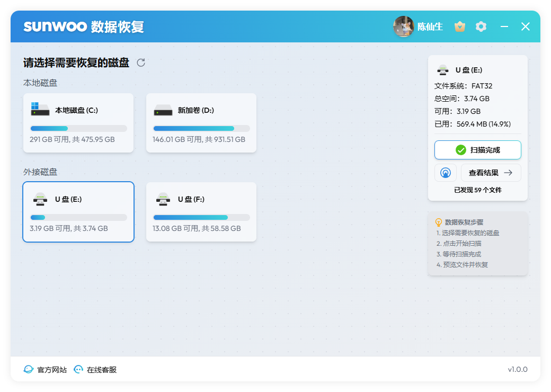
Task: Click the U 盘 (F:) drive icon
Action: (x=163, y=199)
